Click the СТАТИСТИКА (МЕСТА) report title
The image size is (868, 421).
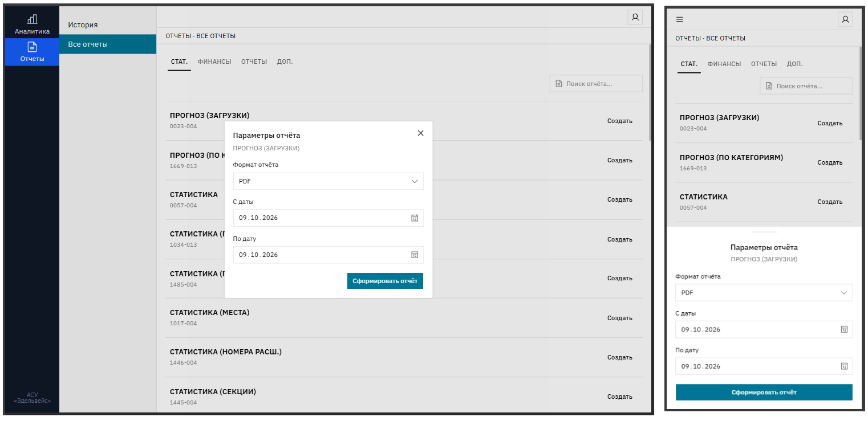[209, 312]
